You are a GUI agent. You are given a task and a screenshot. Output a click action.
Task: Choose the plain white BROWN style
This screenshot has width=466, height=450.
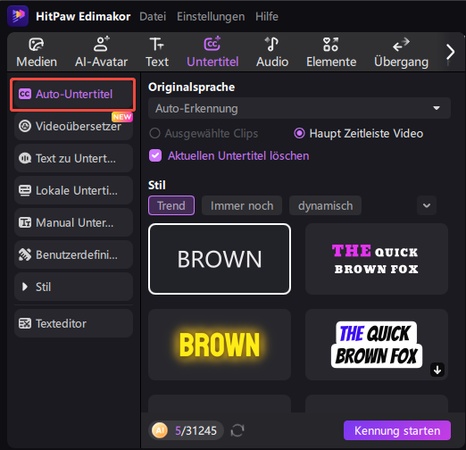pyautogui.click(x=219, y=259)
